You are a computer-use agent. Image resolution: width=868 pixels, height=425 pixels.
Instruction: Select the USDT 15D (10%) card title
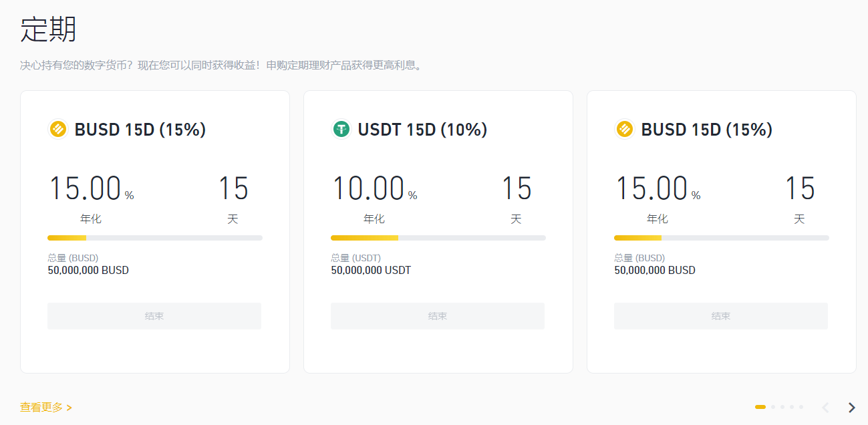[x=422, y=129]
